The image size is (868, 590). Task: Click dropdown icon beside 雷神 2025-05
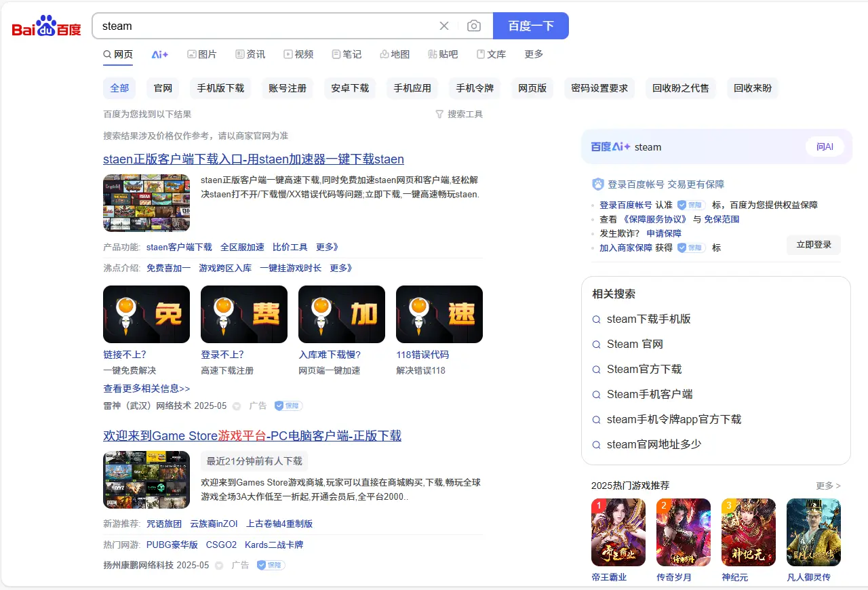point(237,407)
